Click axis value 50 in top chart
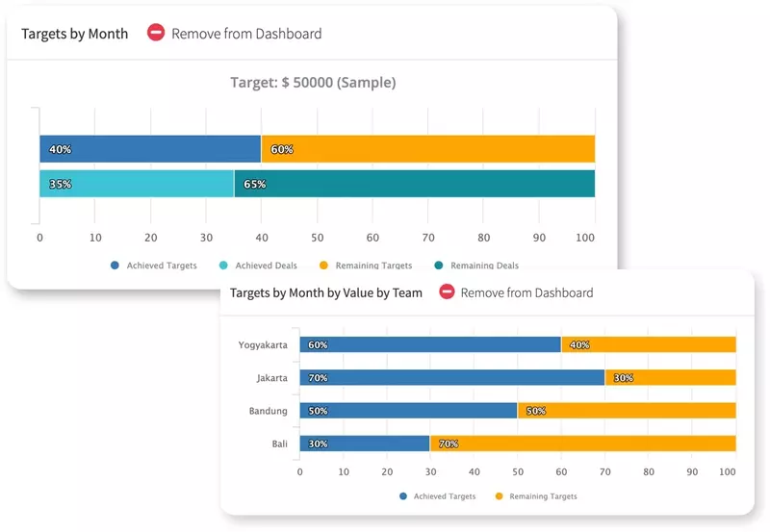This screenshot has height=532, width=770. [318, 238]
